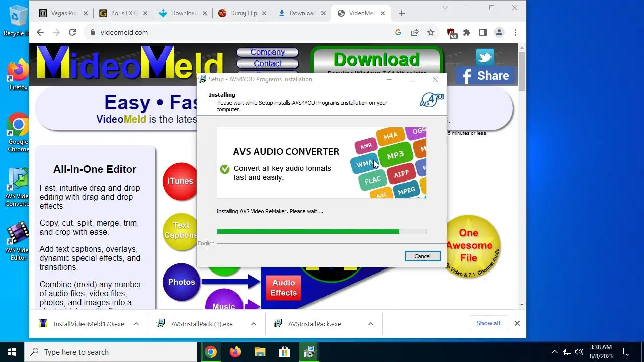
Task: Reload the videomeld.com page
Action: click(72, 32)
